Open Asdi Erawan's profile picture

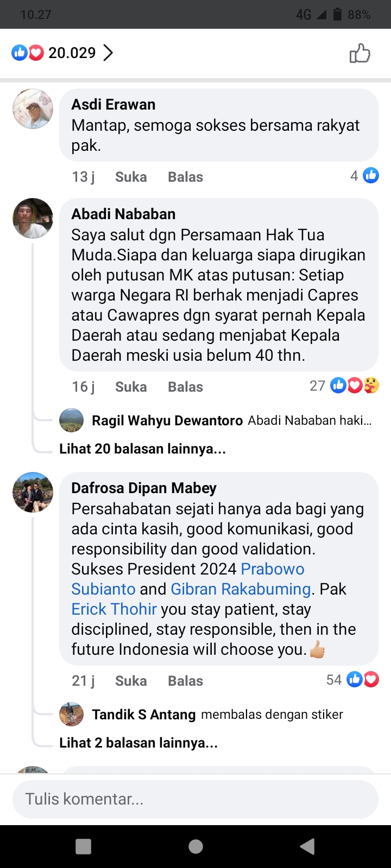pyautogui.click(x=33, y=109)
